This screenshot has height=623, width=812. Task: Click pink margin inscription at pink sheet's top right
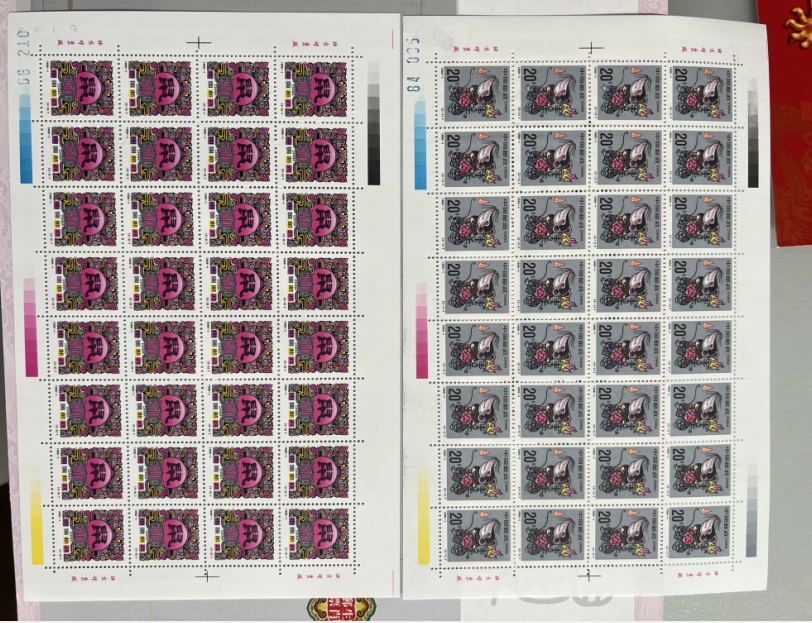315,44
